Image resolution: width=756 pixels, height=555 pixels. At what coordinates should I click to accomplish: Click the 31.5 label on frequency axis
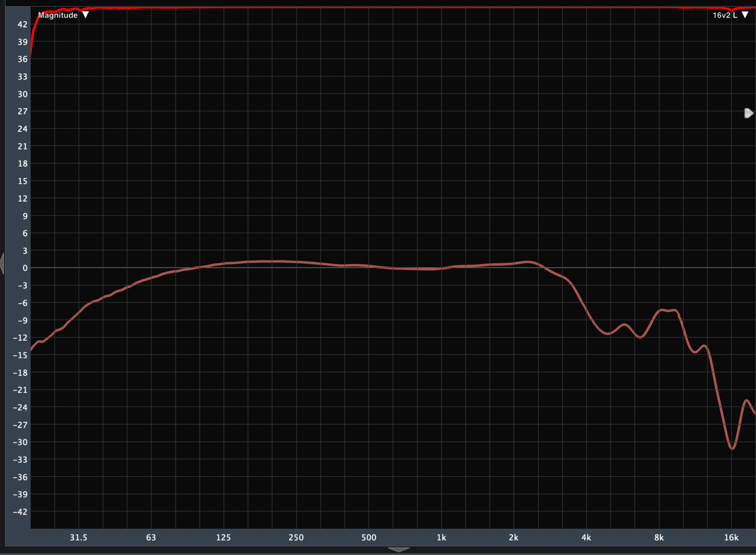point(79,537)
